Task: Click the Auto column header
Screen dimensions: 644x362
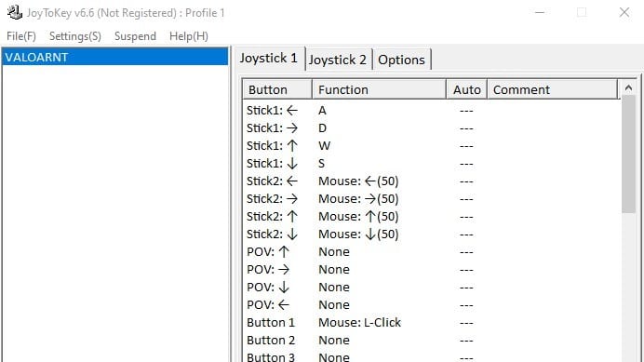Action: click(x=466, y=89)
